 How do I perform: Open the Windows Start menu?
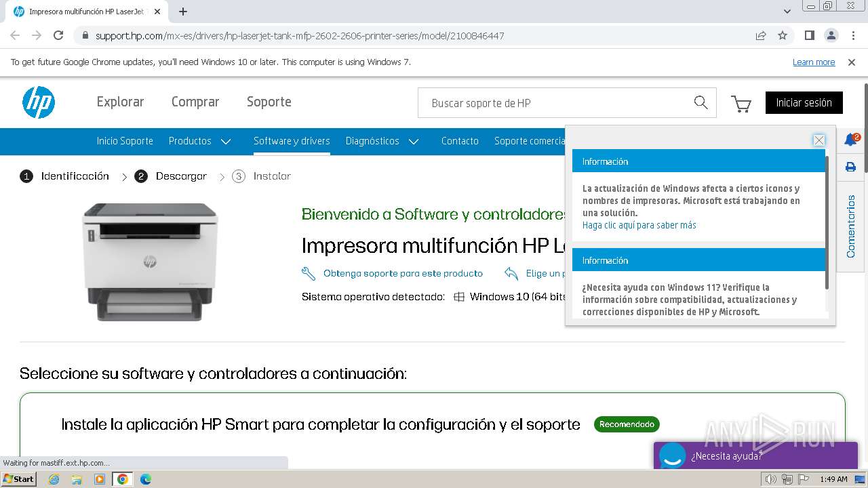[x=18, y=479]
